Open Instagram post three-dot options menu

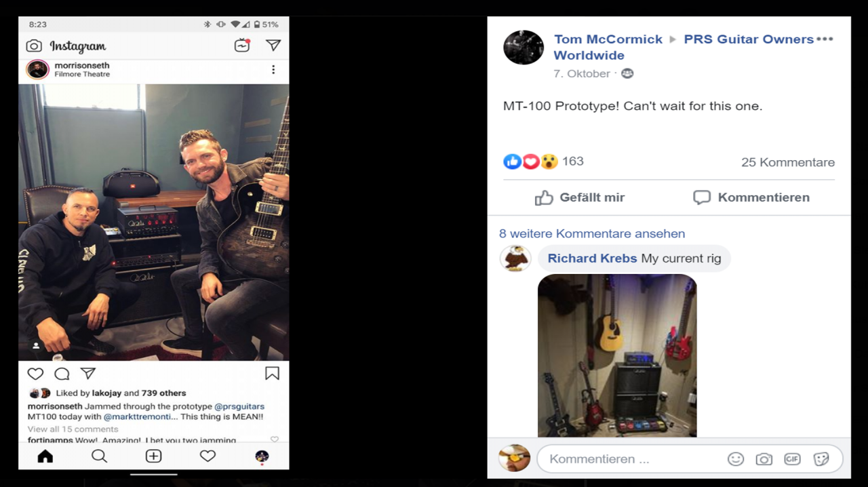[x=273, y=70]
